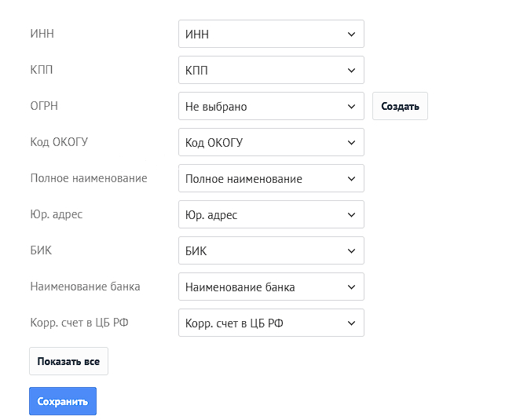Image resolution: width=509 pixels, height=420 pixels.
Task: Open the ИНН dropdown
Action: coord(271,34)
